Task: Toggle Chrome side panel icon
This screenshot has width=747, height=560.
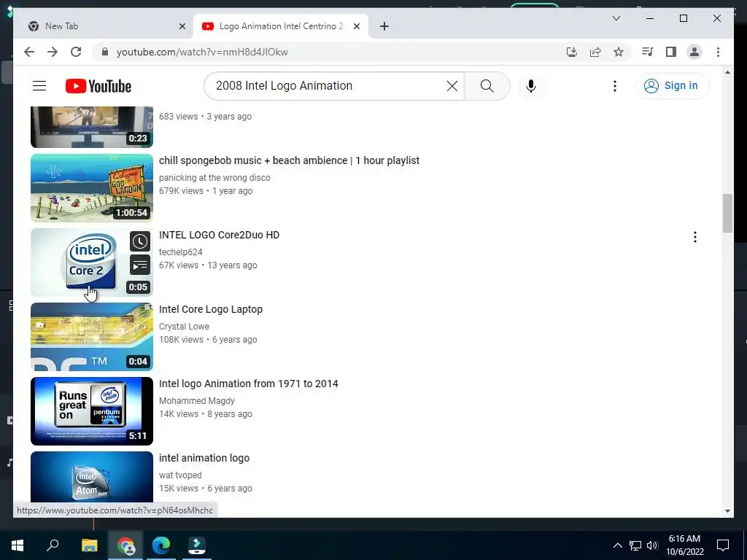Action: [671, 52]
